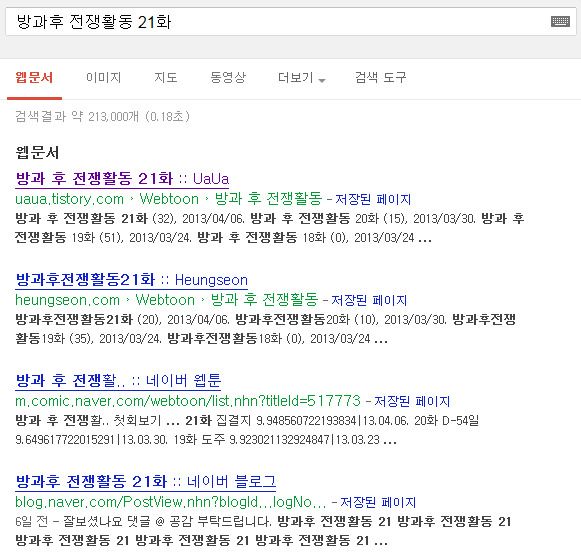Open 저장된 페이지 for heungseon.com result

point(369,300)
